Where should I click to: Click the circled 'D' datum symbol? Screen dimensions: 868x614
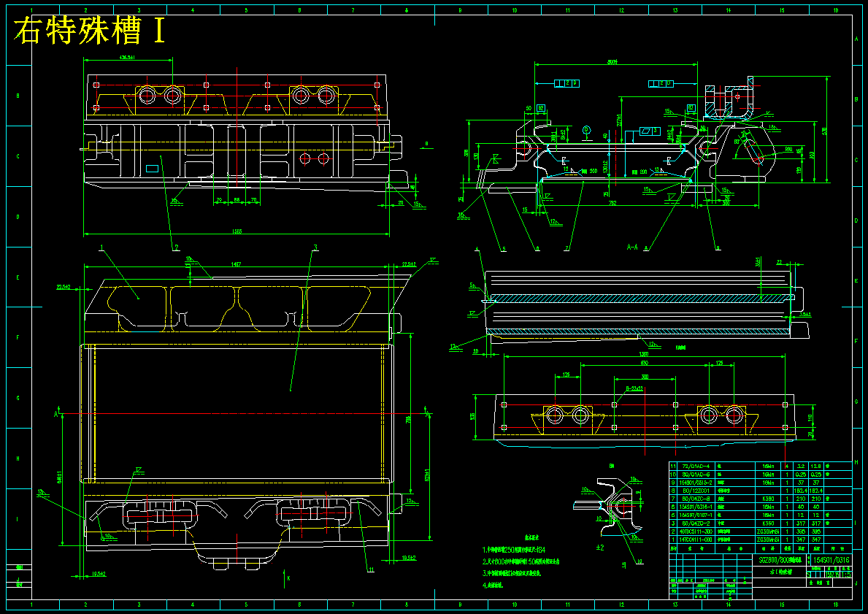coord(586,130)
